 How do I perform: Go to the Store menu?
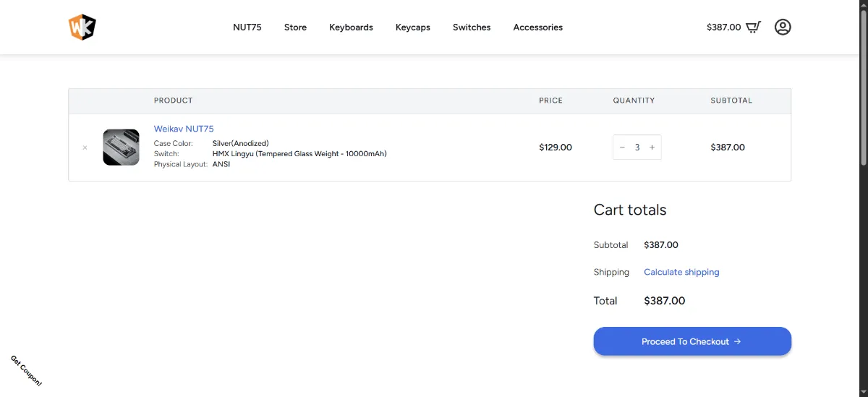point(295,27)
